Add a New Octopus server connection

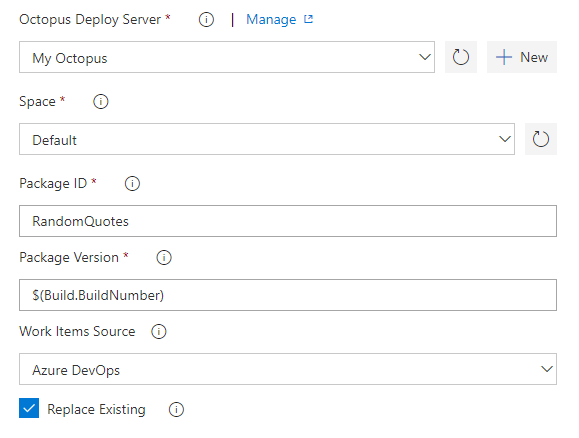pyautogui.click(x=522, y=57)
